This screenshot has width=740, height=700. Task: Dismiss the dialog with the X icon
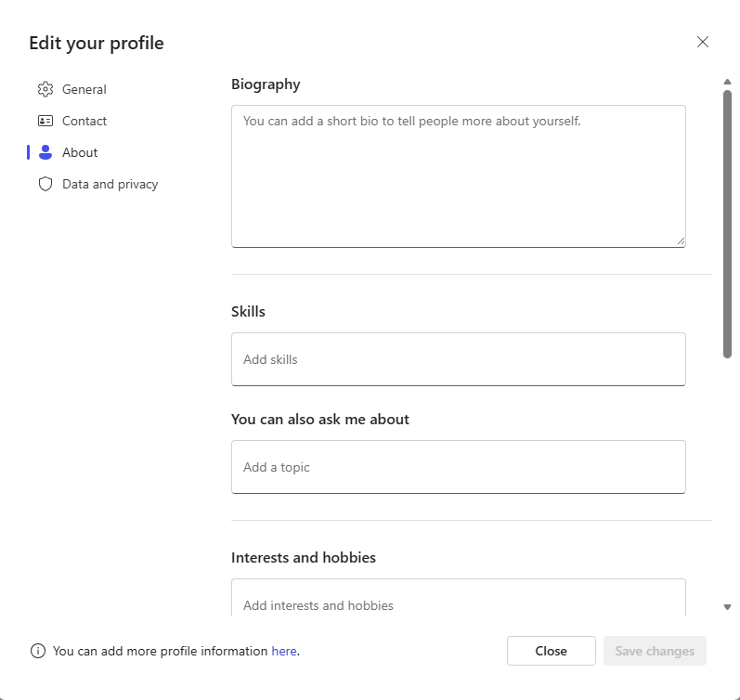[703, 42]
